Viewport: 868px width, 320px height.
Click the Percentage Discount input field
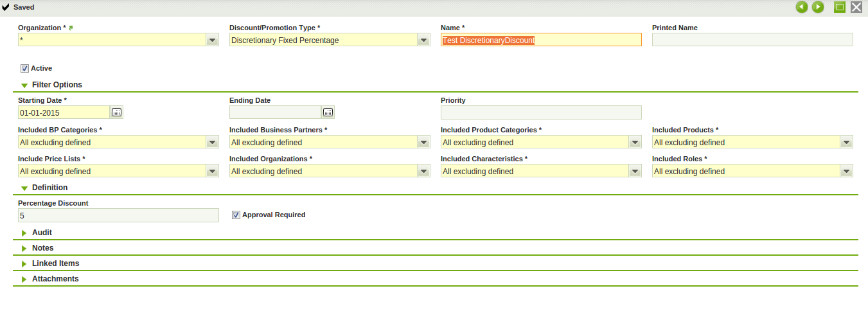click(118, 215)
